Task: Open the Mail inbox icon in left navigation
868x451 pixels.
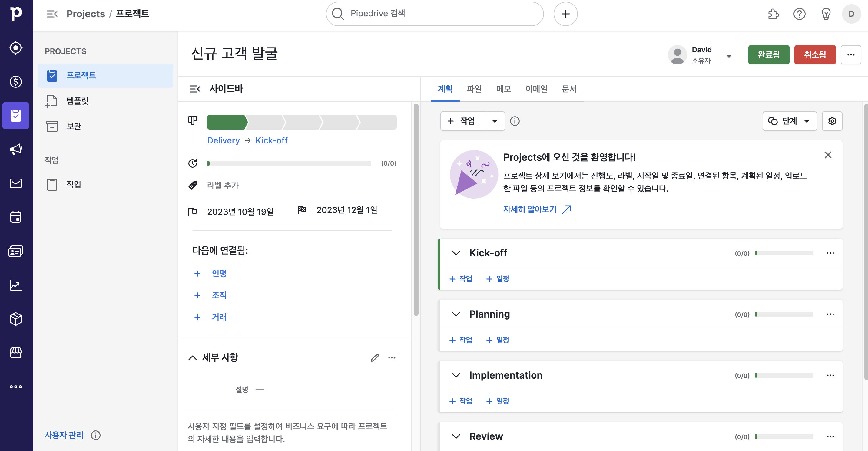Action: click(x=16, y=183)
